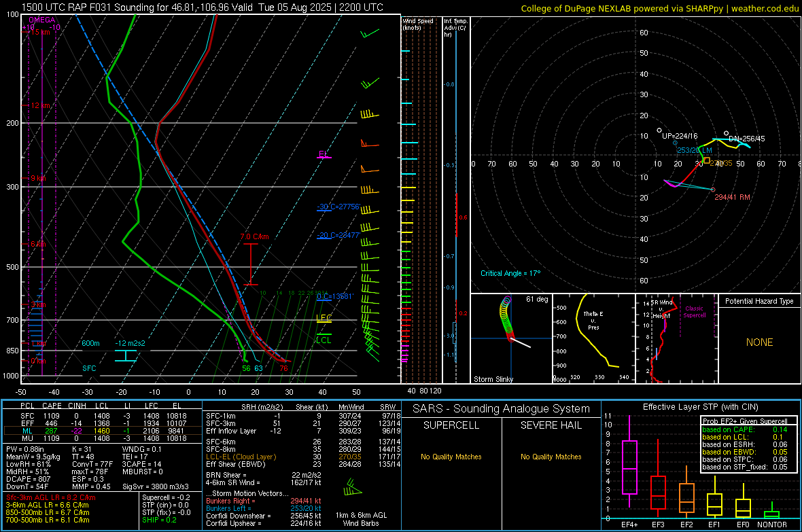
Task: Click the red 7.0 C/km lapse rate label
Action: pyautogui.click(x=254, y=236)
